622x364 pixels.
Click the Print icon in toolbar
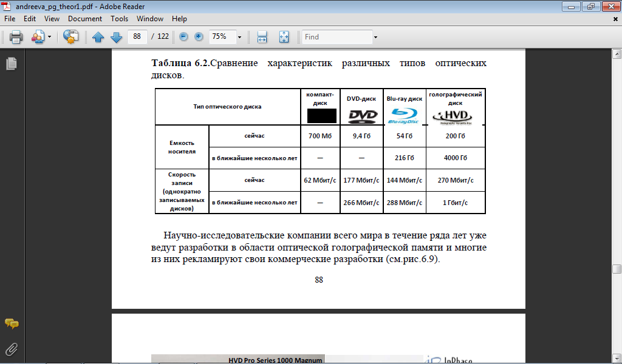[16, 37]
